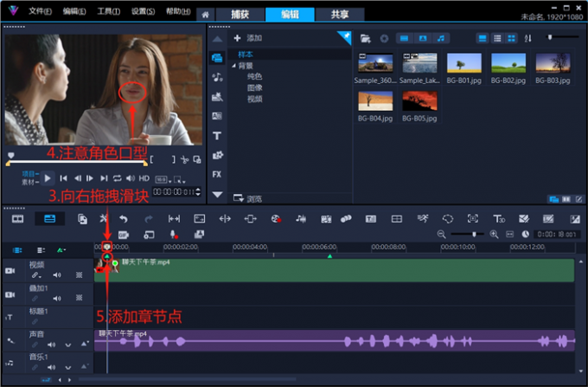The width and height of the screenshot is (588, 387).
Task: Toggle photo files visibility in library
Action: coord(423,38)
